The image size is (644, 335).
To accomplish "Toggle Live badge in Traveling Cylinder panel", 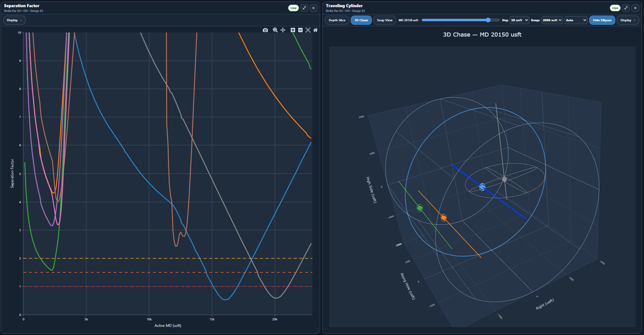I will 615,8.
